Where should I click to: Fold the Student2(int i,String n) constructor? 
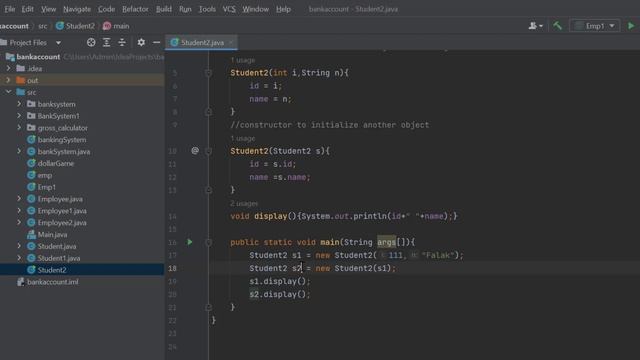tap(208, 73)
